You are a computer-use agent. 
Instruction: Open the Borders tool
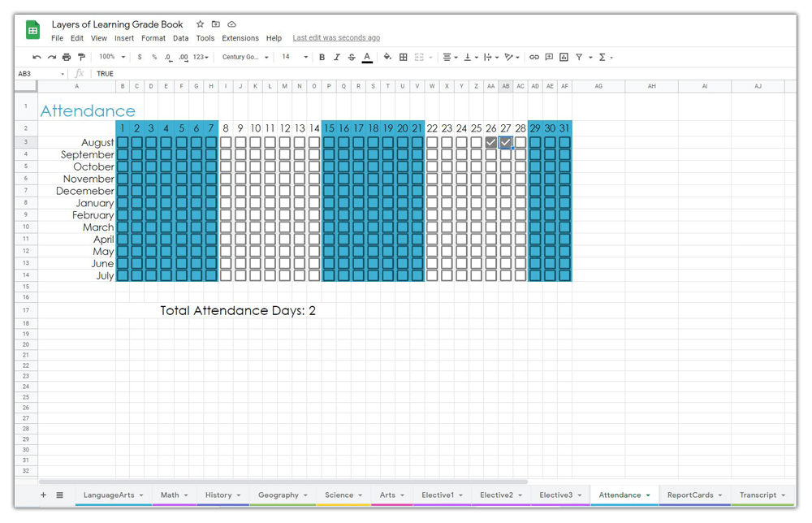pyautogui.click(x=404, y=57)
